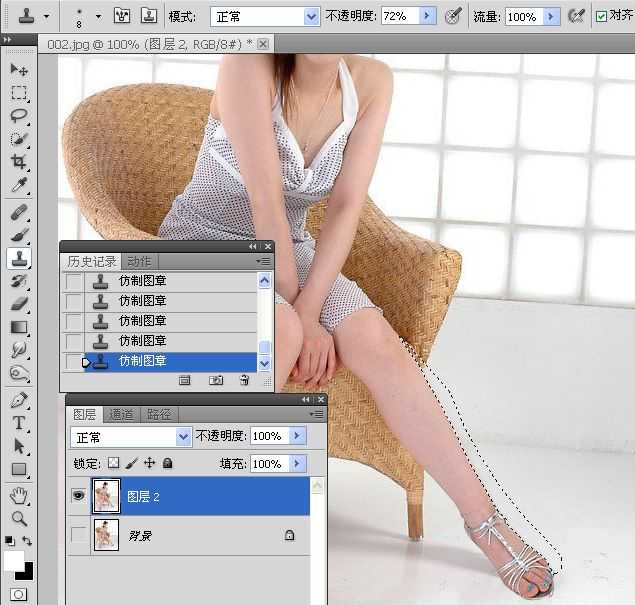Viewport: 635px width, 605px height.
Task: Select the Rectangle shape tool
Action: click(19, 469)
